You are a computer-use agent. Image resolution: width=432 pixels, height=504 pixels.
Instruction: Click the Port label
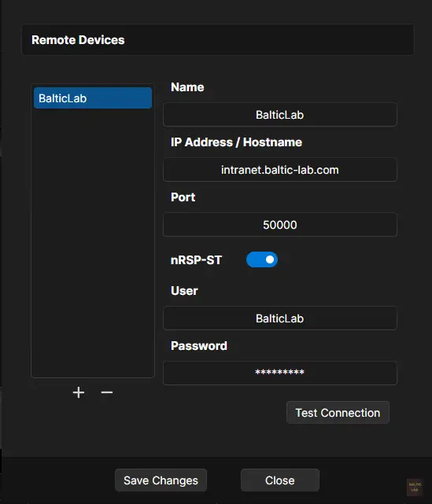point(183,197)
